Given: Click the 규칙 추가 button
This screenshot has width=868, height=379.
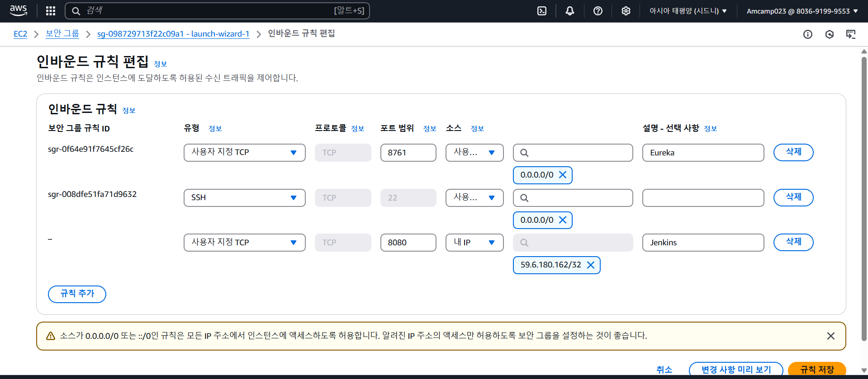Looking at the screenshot, I should [x=77, y=294].
